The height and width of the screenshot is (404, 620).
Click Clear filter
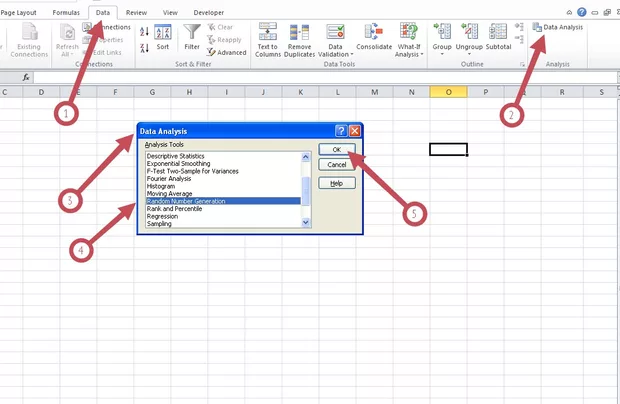[x=221, y=27]
